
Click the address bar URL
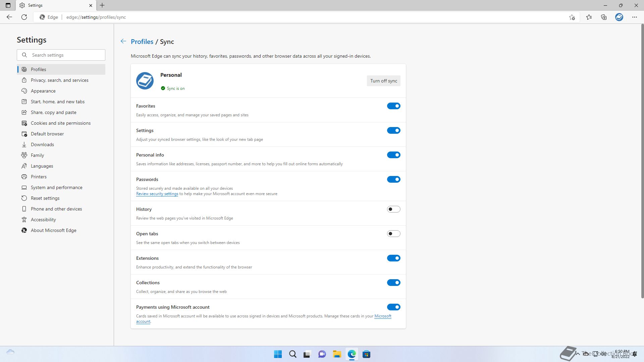click(x=96, y=17)
